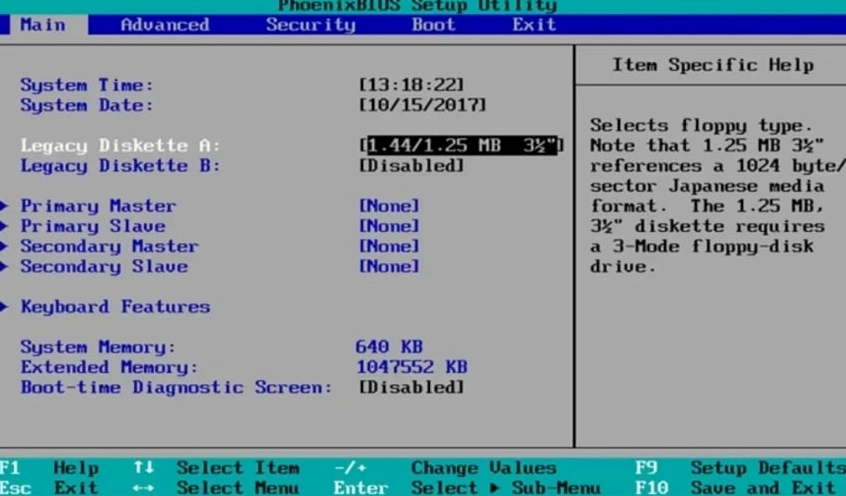
Task: Open the Security tab
Action: (x=311, y=25)
